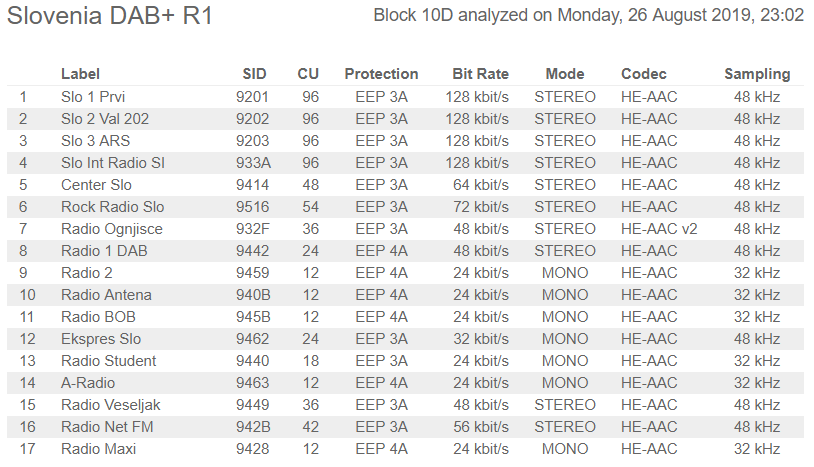This screenshot has height=467, width=814.
Task: Select SID 933A cell
Action: pos(253,163)
